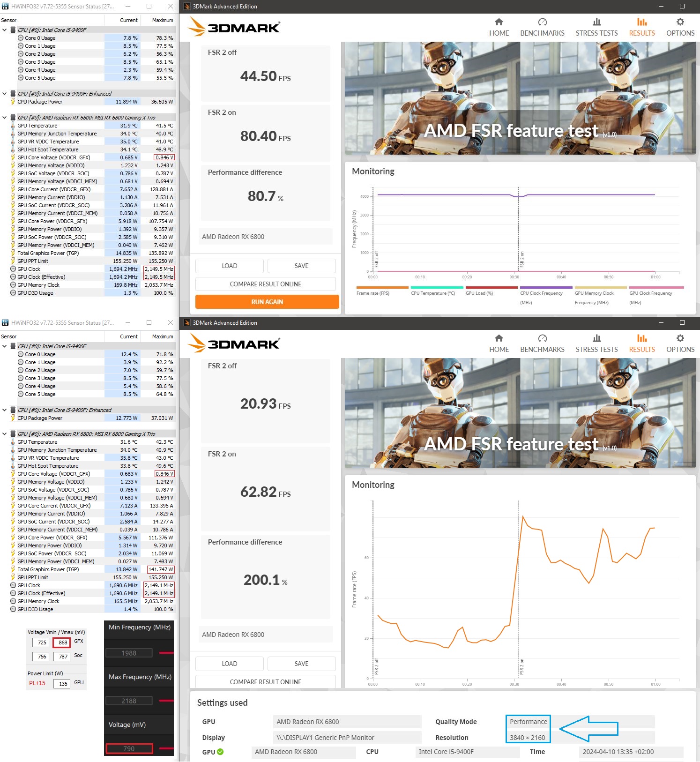Click COMPARE RESULT ONLINE above RUN AGAIN
The image size is (700, 762).
tap(266, 284)
